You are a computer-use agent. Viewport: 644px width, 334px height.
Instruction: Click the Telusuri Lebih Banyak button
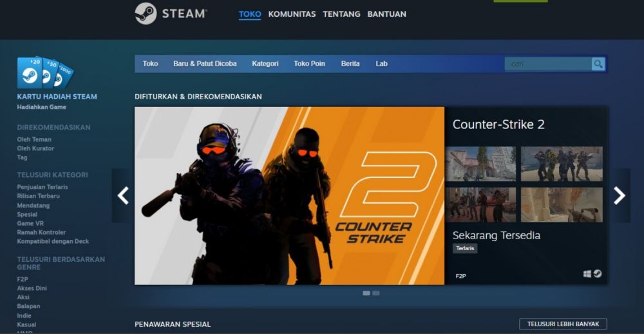pos(563,324)
